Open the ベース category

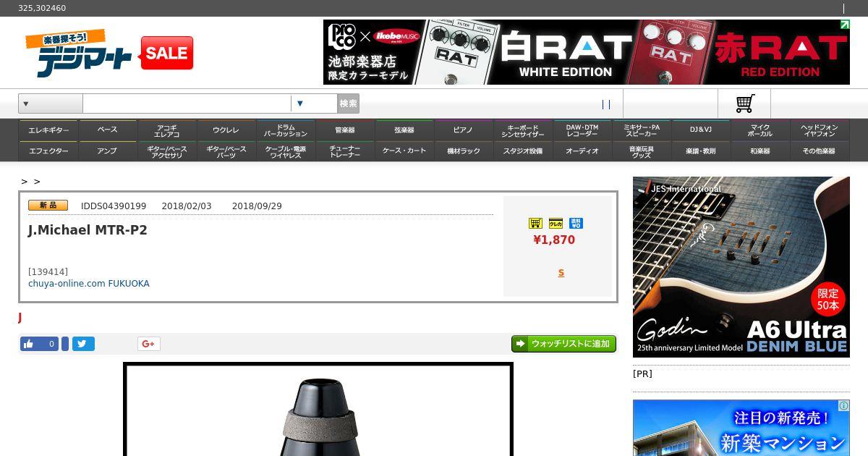(107, 130)
